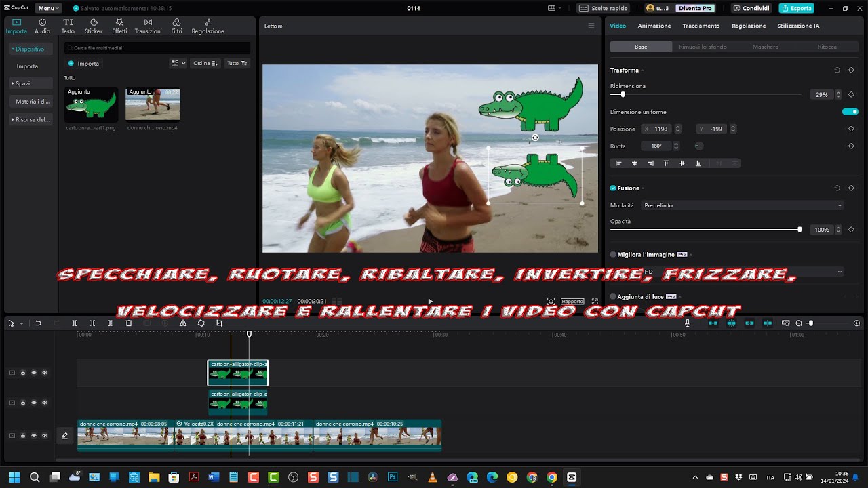Viewport: 868px width, 488px height.
Task: Adjust the Ridimensiona scale slider
Action: [623, 95]
